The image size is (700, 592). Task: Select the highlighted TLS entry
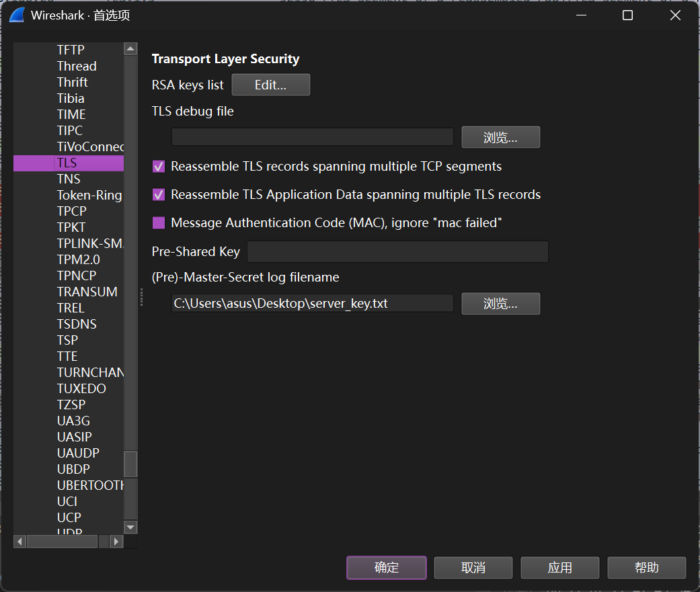click(x=69, y=163)
